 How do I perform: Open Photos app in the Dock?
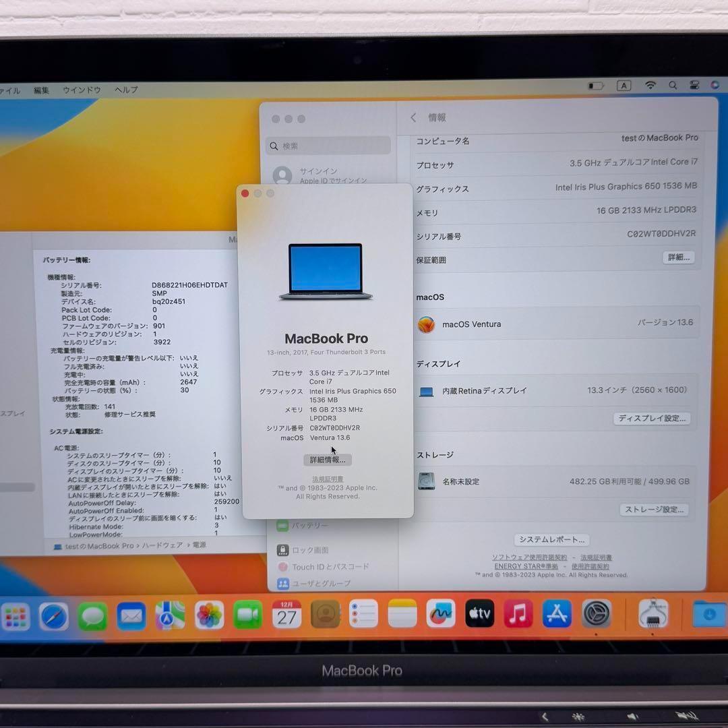[209, 615]
